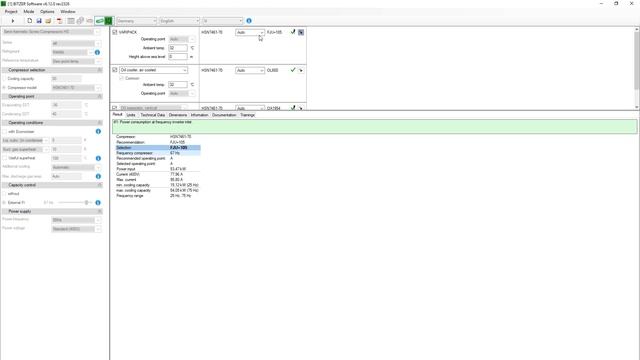Toggle the Oil separator checkbox
This screenshot has width=640, height=360.
pos(115,108)
